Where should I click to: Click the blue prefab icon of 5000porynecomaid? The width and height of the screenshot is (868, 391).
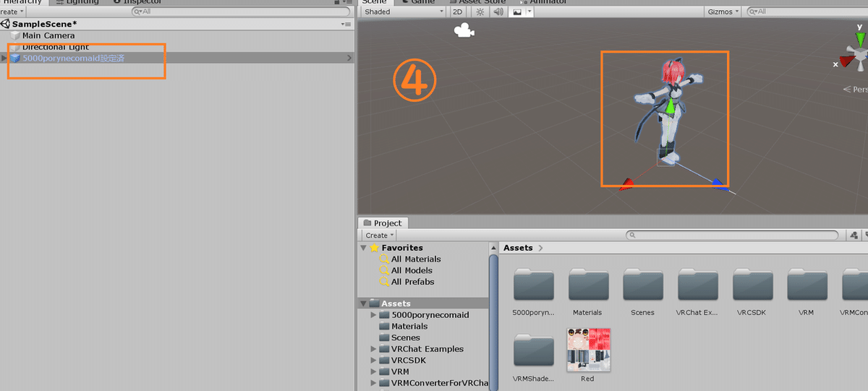(14, 58)
